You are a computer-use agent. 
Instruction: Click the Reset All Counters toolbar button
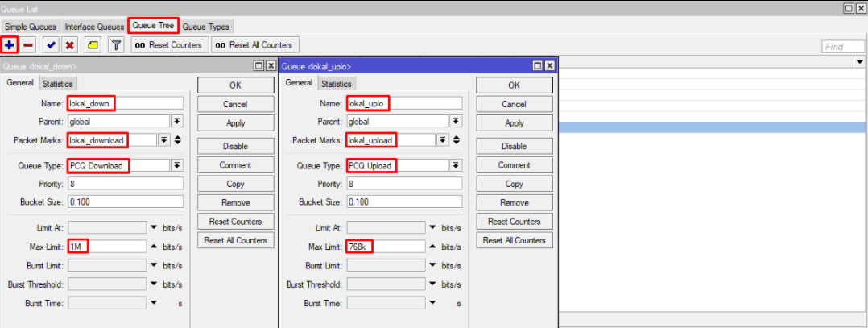pyautogui.click(x=256, y=45)
